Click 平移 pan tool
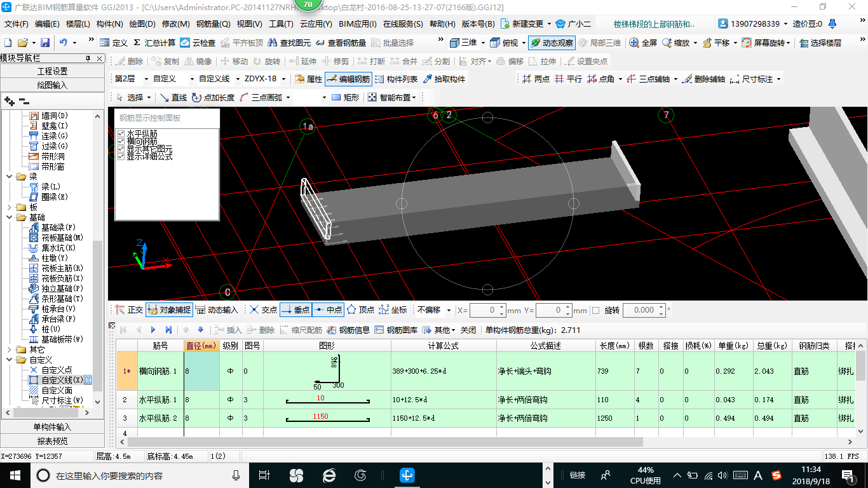This screenshot has height=488, width=868. (715, 43)
